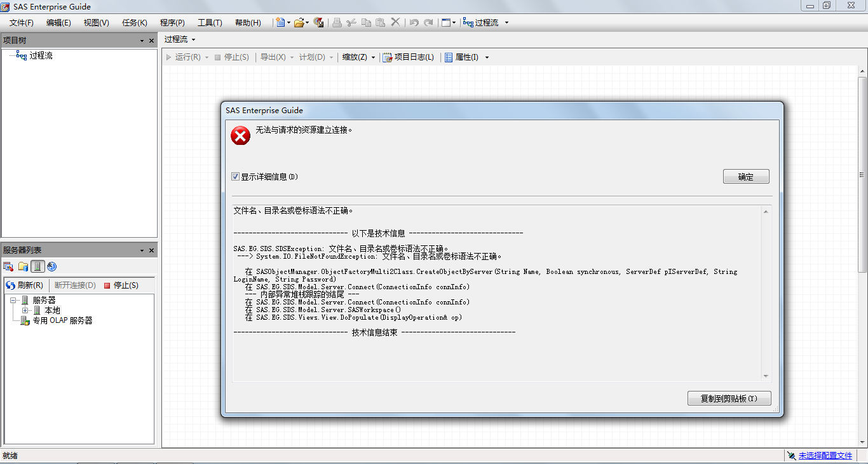Click the prompt manager globe icon
The image size is (868, 464).
[x=52, y=267]
